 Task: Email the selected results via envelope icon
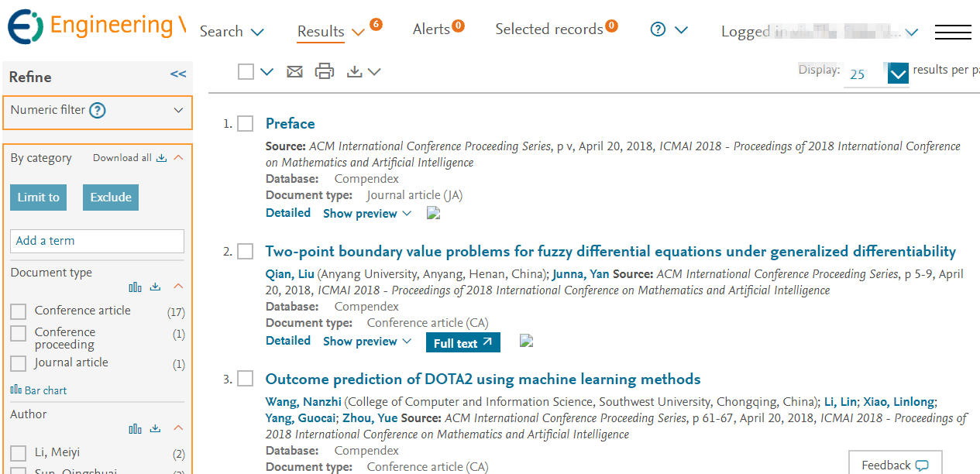[294, 72]
